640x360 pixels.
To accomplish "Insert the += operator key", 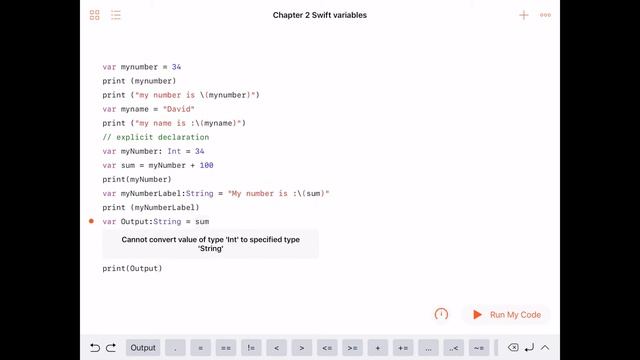I will point(403,348).
